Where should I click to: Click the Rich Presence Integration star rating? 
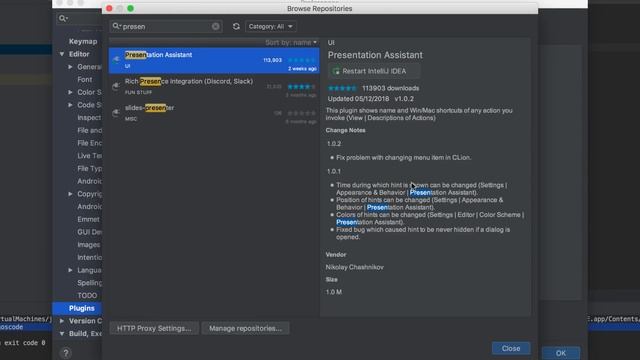click(x=302, y=87)
